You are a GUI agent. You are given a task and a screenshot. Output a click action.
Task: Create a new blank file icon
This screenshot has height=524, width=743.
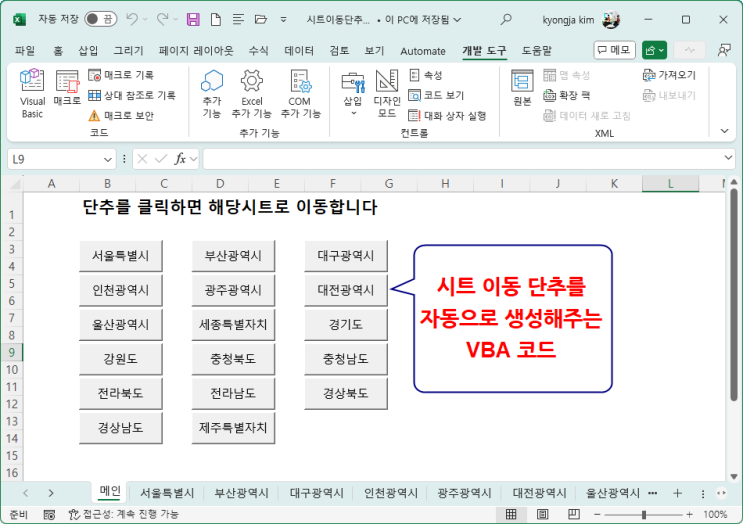(216, 19)
